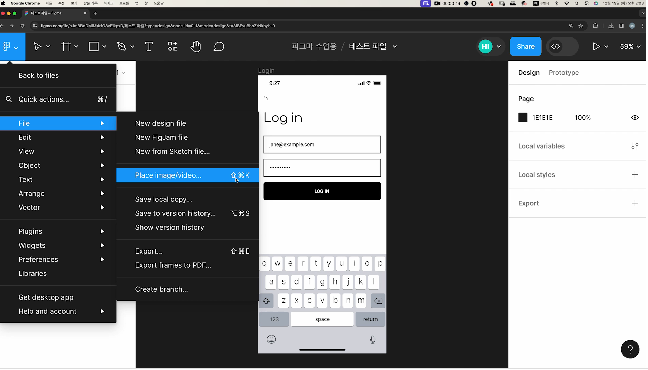Open Local variables settings icon
This screenshot has height=370, width=648.
pos(635,146)
